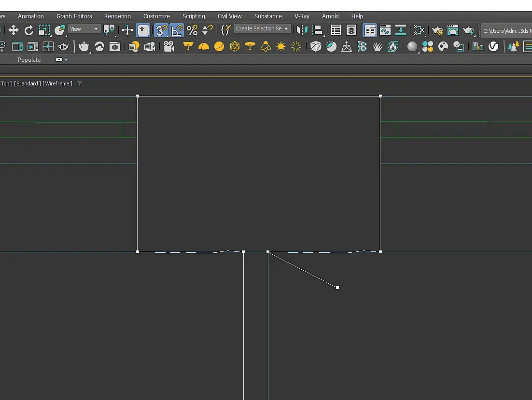This screenshot has height=400, width=532.
Task: Open the Rendering menu
Action: pyautogui.click(x=117, y=16)
